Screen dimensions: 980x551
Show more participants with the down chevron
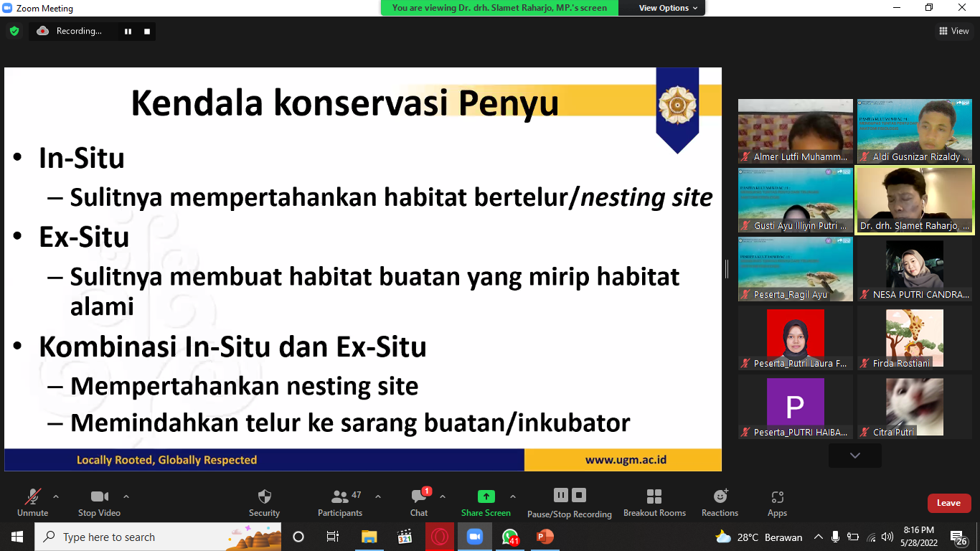point(854,456)
